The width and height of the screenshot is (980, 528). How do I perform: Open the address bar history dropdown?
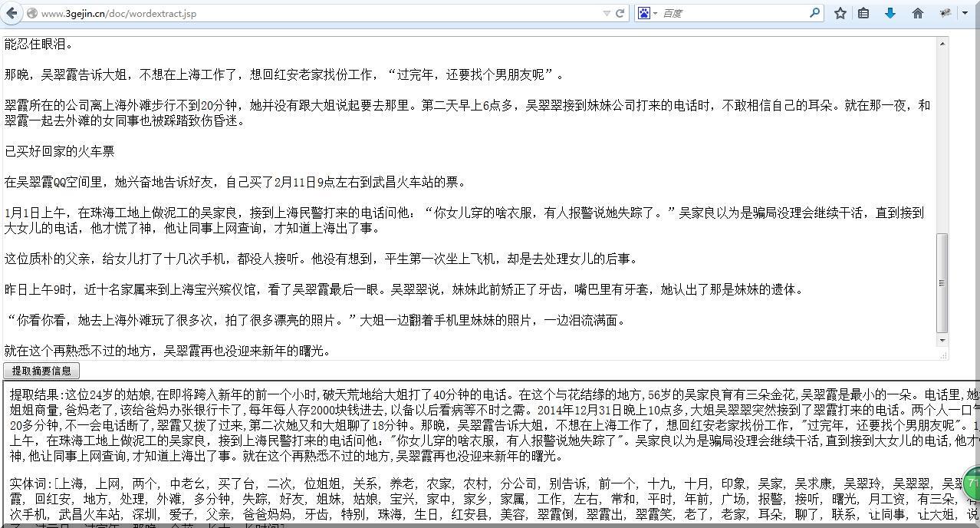(607, 13)
